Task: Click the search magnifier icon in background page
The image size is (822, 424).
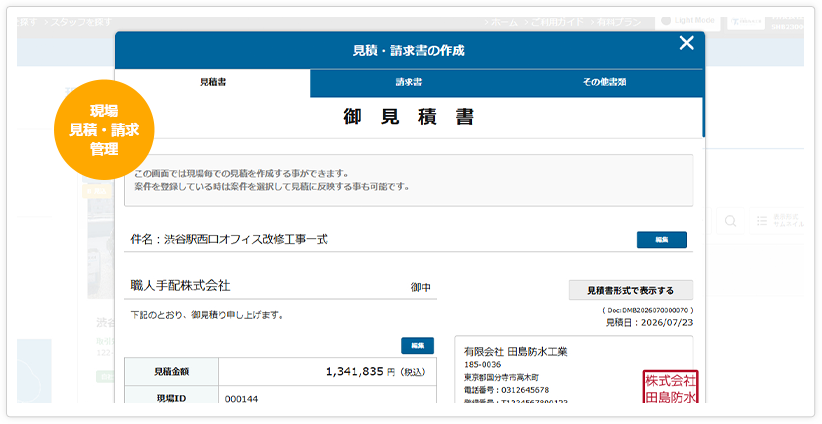Action: point(730,221)
